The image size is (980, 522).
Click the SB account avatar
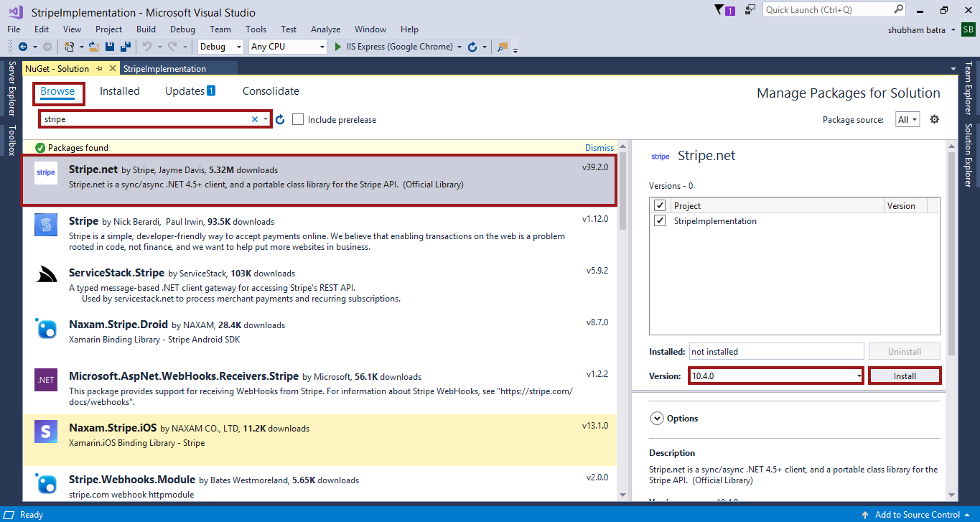tap(969, 29)
